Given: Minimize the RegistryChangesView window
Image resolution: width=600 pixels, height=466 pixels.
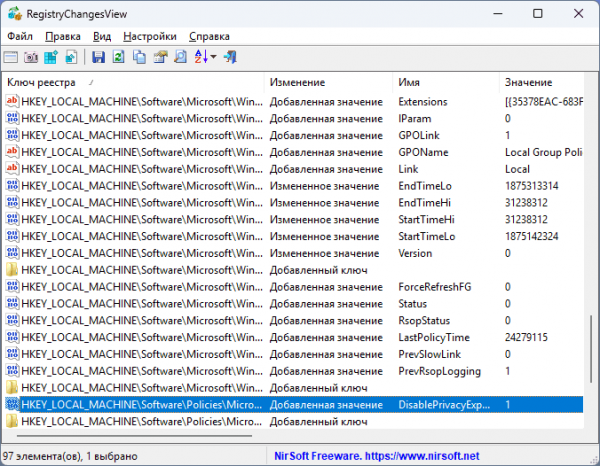Looking at the screenshot, I should 497,14.
